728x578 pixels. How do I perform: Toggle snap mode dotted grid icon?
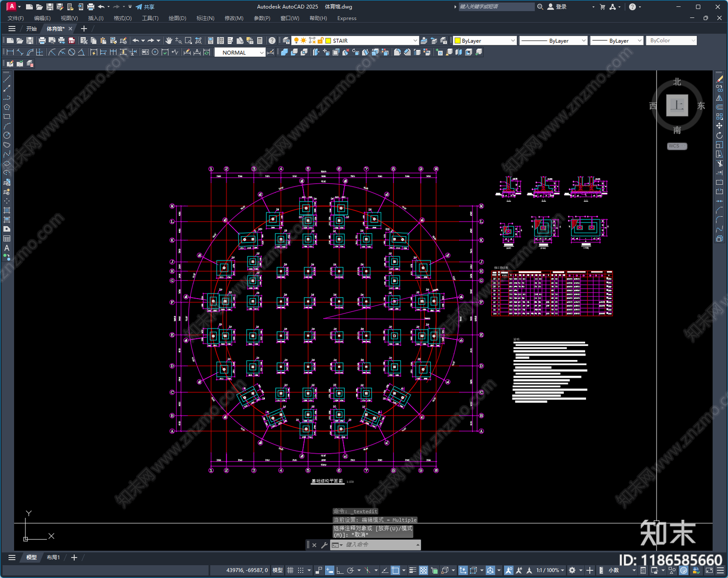pyautogui.click(x=301, y=570)
